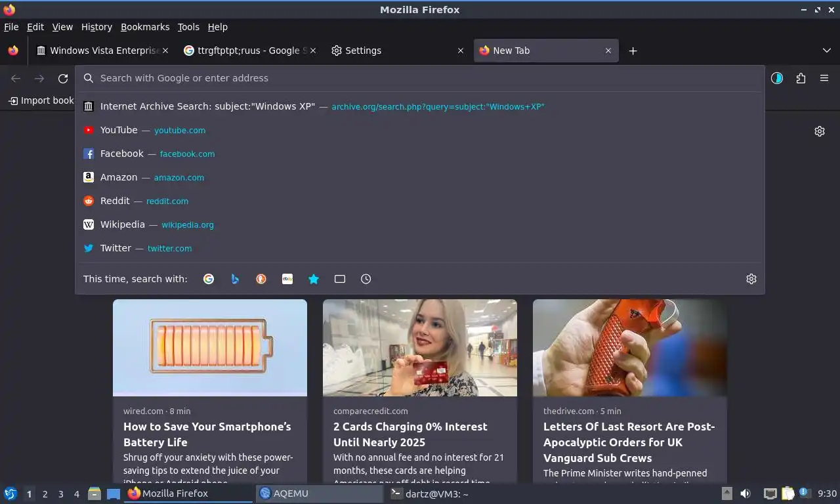The image size is (840, 504).
Task: Open a new tab with the plus button
Action: click(x=633, y=51)
